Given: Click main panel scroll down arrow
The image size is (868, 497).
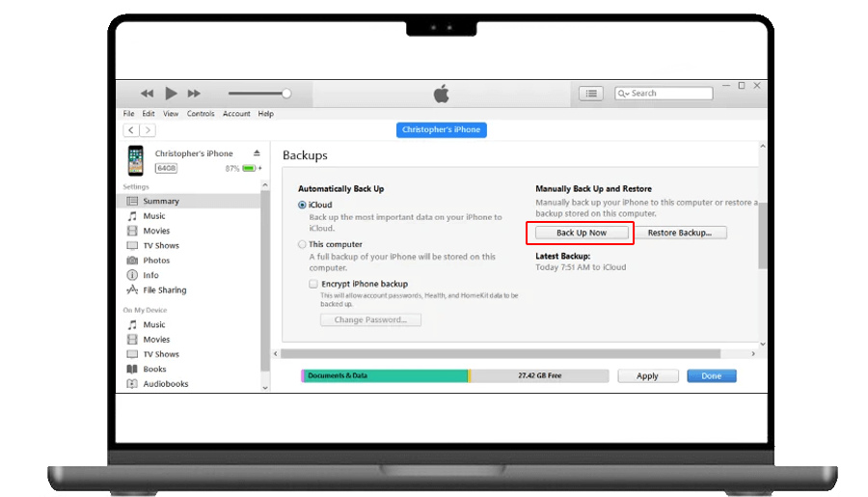Looking at the screenshot, I should (x=763, y=345).
